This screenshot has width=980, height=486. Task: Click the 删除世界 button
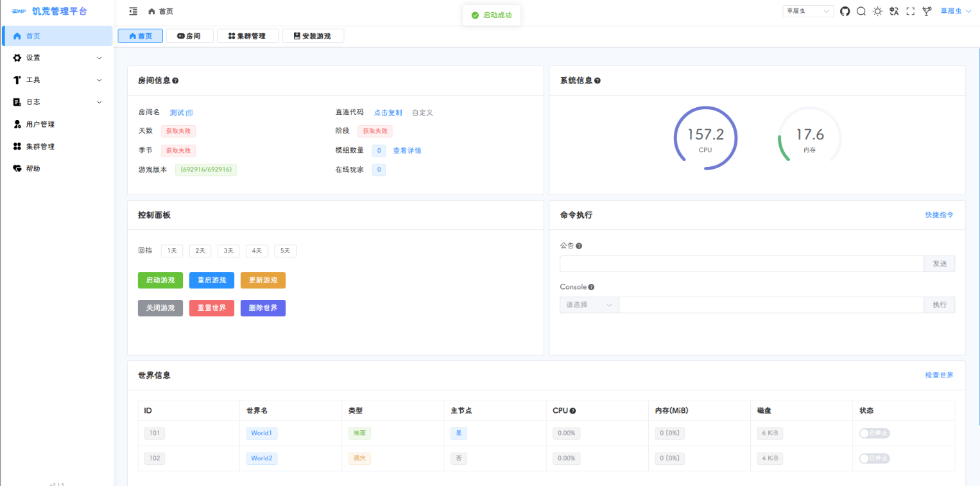coord(263,308)
